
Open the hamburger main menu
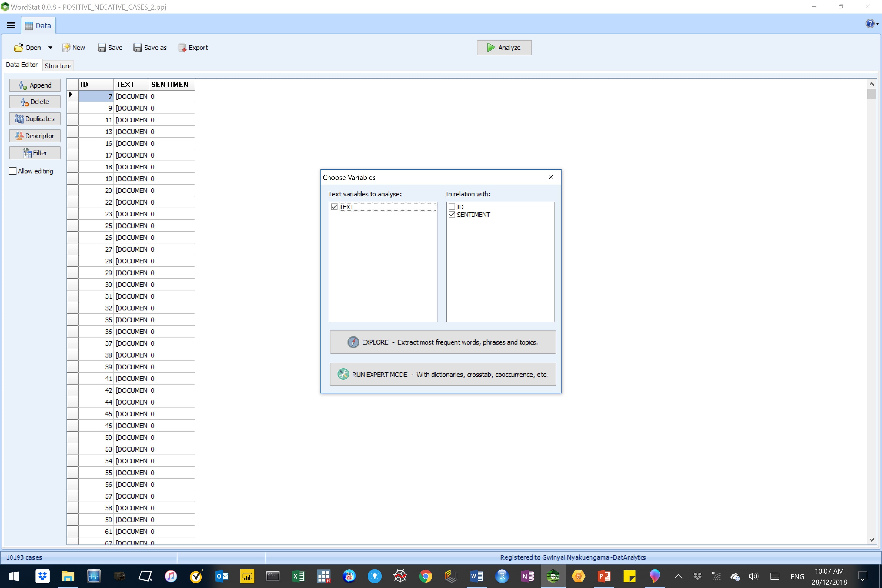(x=11, y=25)
